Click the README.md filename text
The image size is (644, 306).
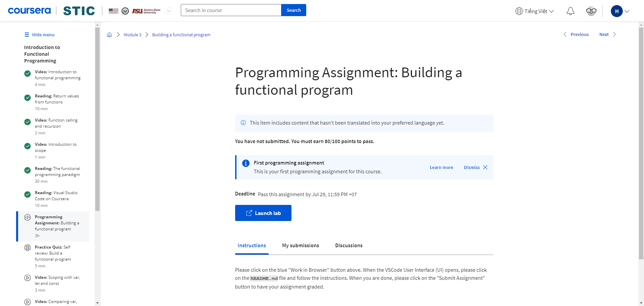point(264,278)
